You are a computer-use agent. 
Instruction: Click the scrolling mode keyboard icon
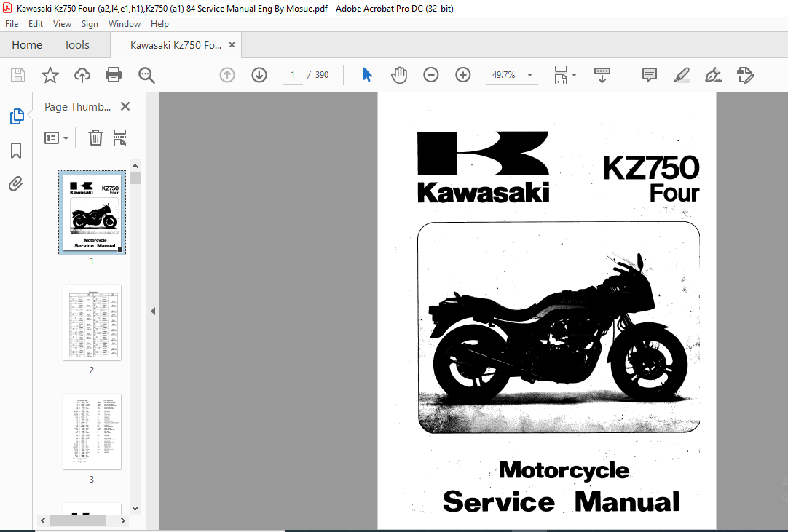(602, 76)
